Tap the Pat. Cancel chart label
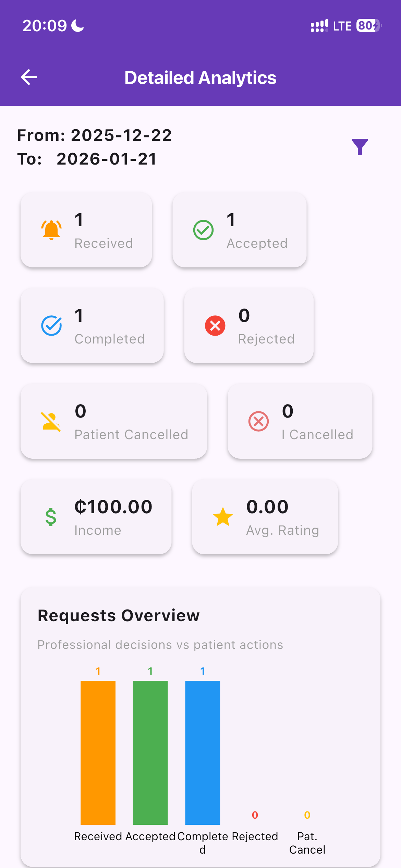 [x=307, y=843]
